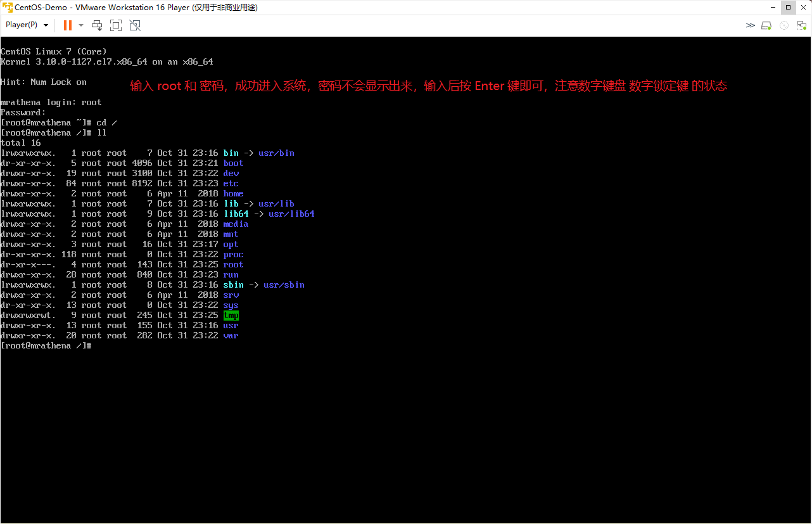812x524 pixels.
Task: Click the 'usr/bin' symlink target
Action: 277,153
